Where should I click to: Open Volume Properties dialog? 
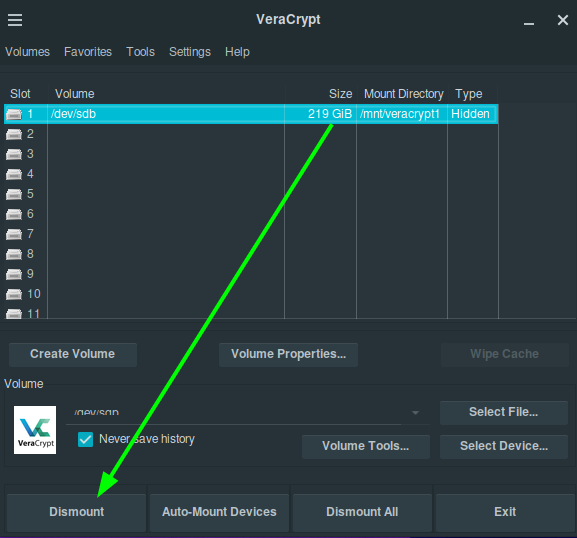coord(288,354)
